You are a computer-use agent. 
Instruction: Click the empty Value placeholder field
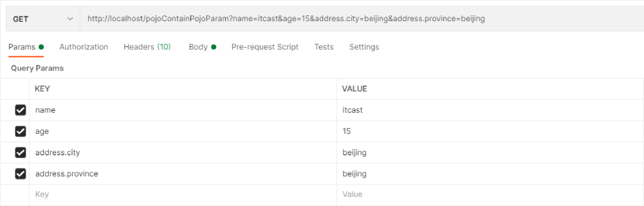pos(490,195)
